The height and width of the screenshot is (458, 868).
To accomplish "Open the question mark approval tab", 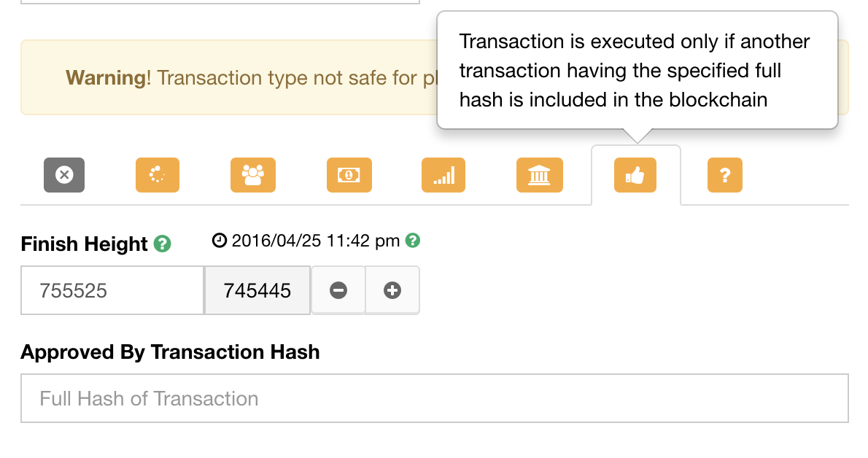I will tap(724, 175).
